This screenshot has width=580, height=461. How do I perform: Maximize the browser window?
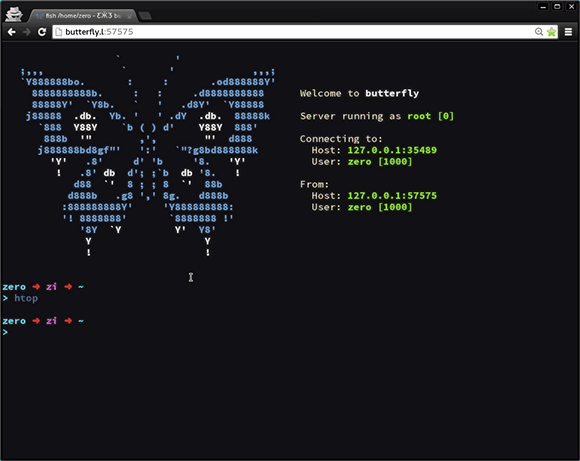click(557, 7)
